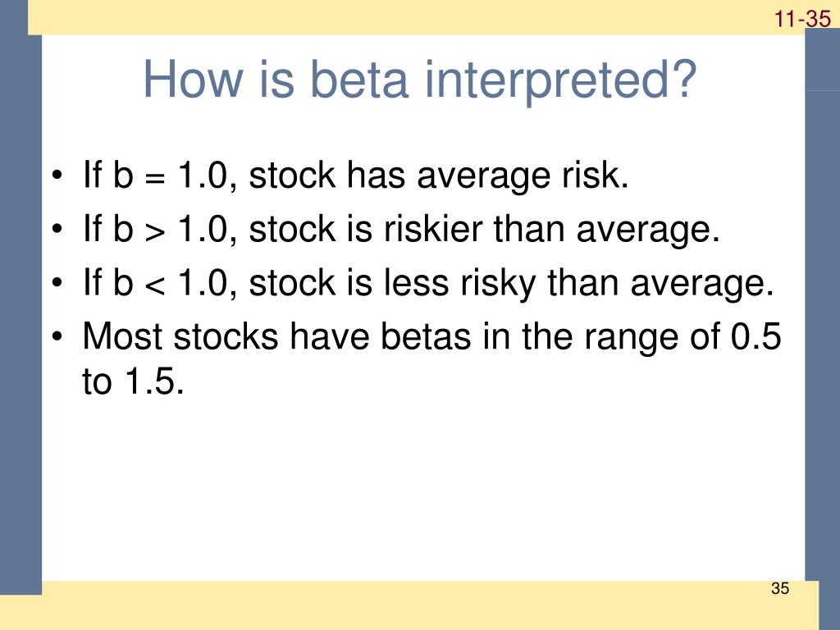This screenshot has height=630, width=840.
Task: Click the page number 35 at bottom right
Action: click(780, 588)
